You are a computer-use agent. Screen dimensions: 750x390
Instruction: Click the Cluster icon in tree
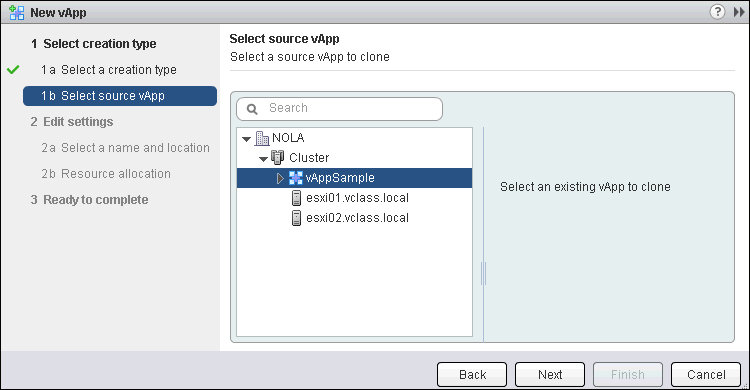coord(277,157)
